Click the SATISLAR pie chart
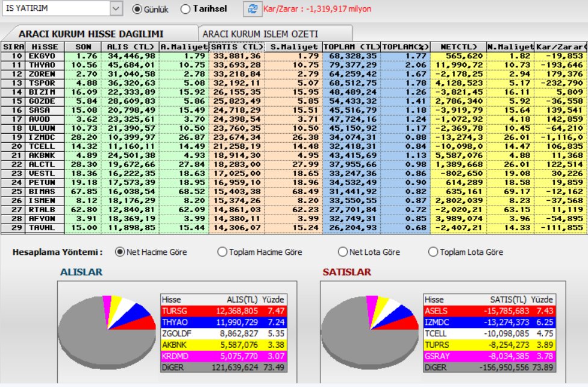The image size is (588, 387). 370,333
